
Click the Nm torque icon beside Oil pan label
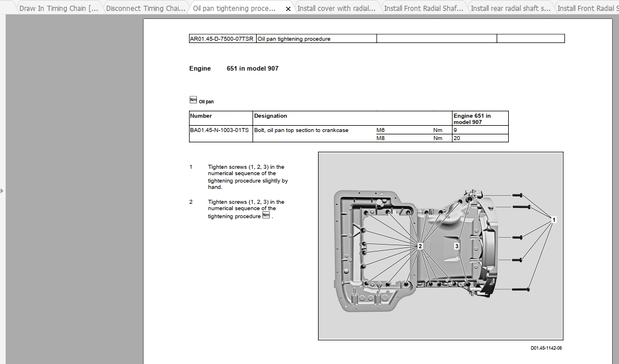[193, 100]
